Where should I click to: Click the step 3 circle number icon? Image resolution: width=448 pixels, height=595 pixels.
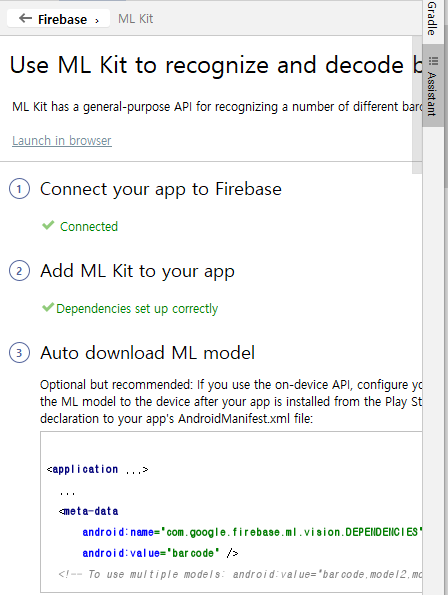pyautogui.click(x=19, y=353)
